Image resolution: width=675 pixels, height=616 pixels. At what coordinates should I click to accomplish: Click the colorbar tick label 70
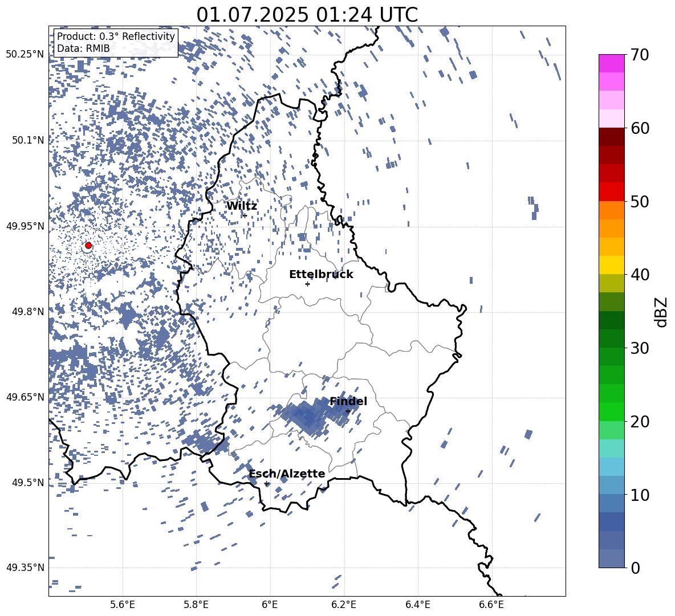coord(640,55)
